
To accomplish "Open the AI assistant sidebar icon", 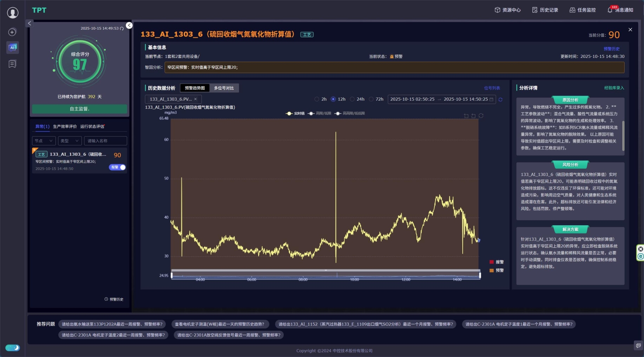I will pos(12,47).
